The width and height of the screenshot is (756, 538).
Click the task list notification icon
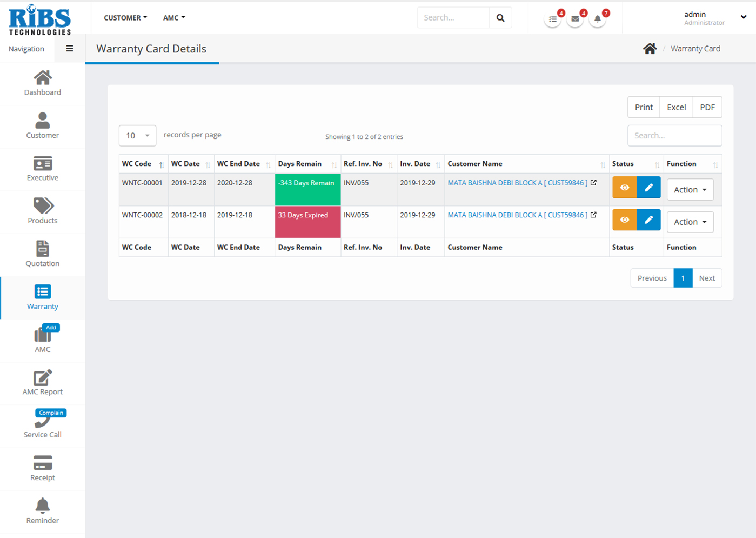pyautogui.click(x=552, y=19)
